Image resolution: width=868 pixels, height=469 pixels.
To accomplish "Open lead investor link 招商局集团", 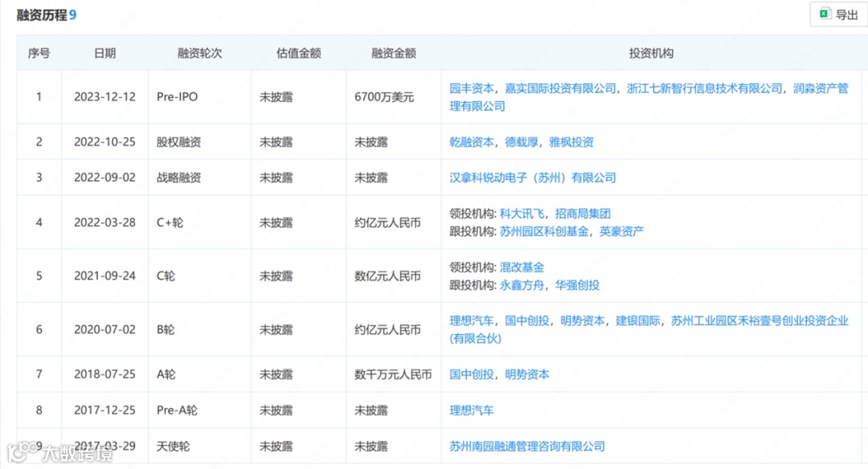I will pos(583,214).
